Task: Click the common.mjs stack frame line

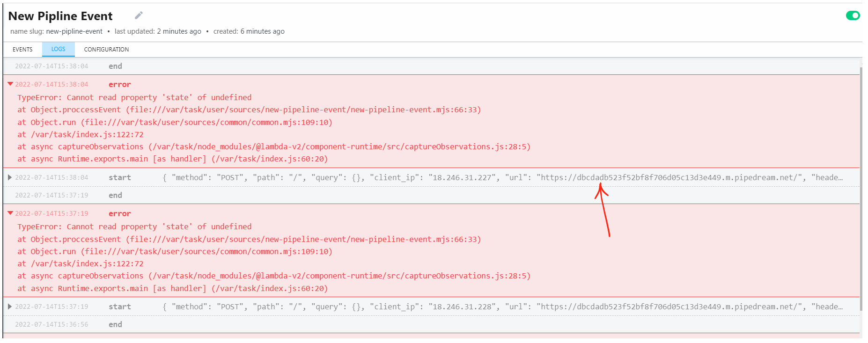Action: click(175, 122)
